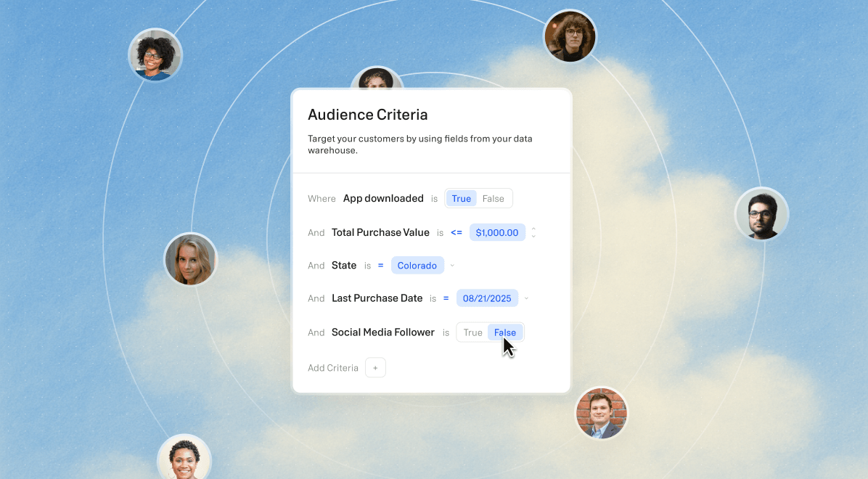The image size is (868, 479).
Task: Switch Social Media Follower to True
Action: coord(472,332)
